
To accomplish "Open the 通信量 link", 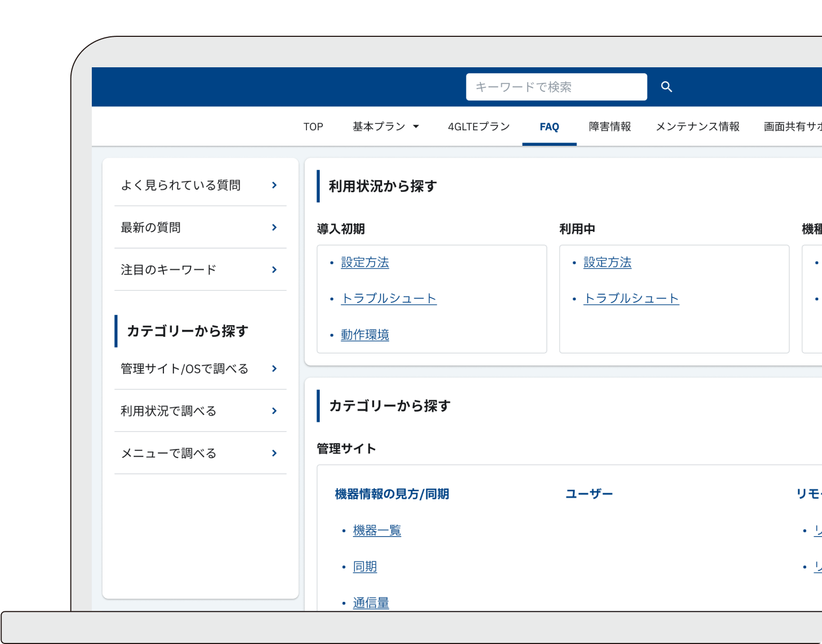I will (371, 603).
